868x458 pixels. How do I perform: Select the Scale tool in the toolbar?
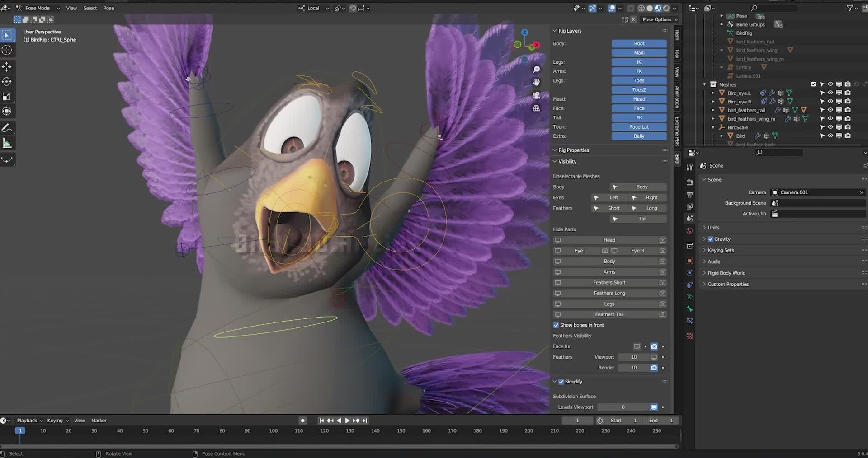[7, 97]
